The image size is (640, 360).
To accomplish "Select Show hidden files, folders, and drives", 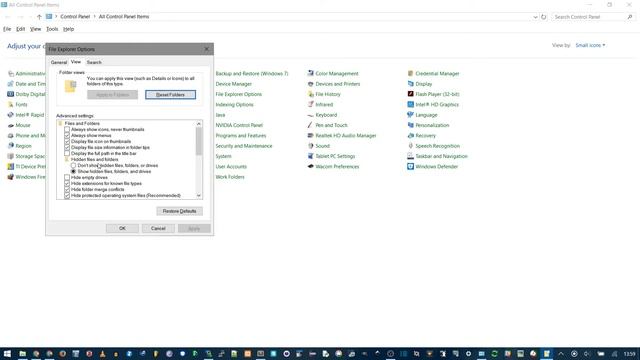I will pos(73,171).
